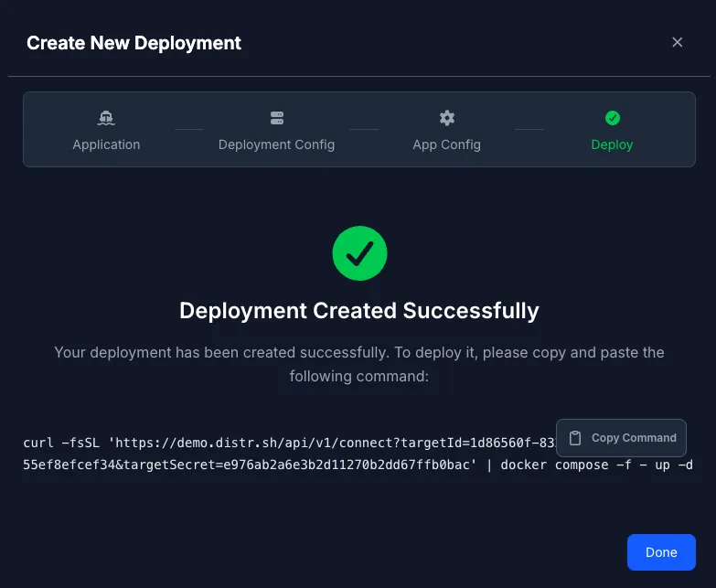Click the green Deploy check icon
Image resolution: width=716 pixels, height=588 pixels.
point(612,118)
